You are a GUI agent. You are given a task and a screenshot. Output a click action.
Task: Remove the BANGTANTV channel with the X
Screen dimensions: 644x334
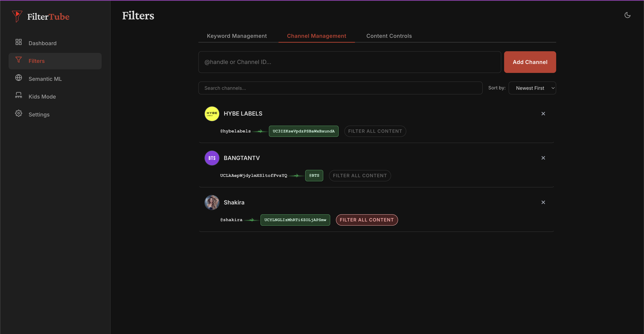pyautogui.click(x=543, y=158)
